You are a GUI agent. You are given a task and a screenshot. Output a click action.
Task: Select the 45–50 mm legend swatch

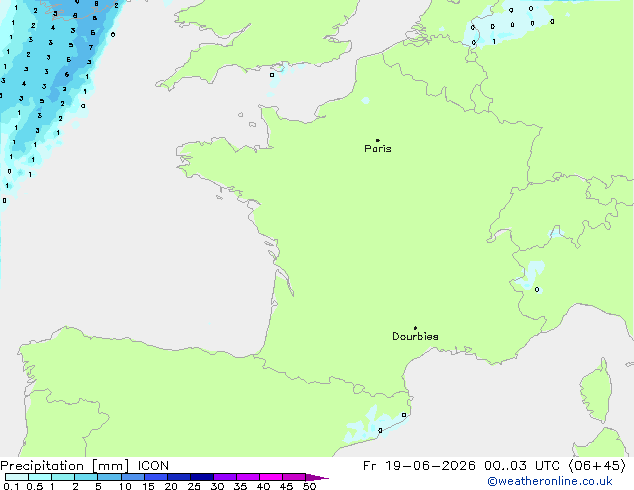click(294, 477)
